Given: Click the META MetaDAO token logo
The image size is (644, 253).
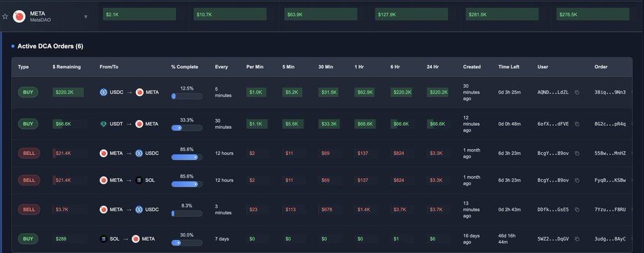Looking at the screenshot, I should click(19, 16).
